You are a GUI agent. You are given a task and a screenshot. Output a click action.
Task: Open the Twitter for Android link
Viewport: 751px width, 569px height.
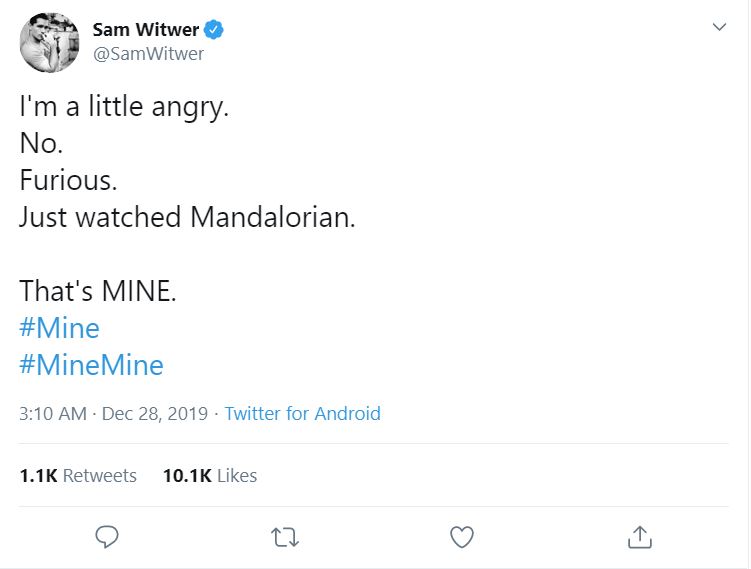coord(302,413)
